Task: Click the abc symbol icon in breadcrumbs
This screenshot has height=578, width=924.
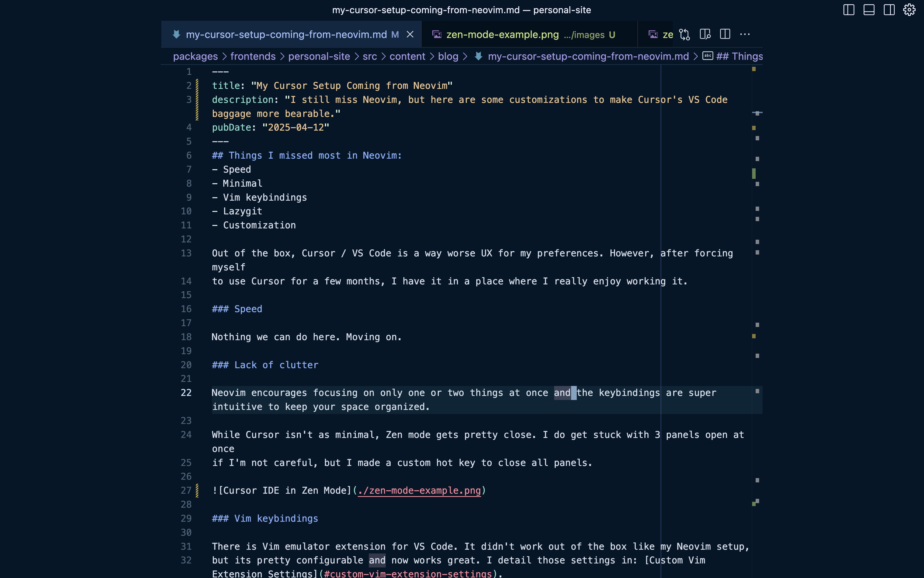Action: pyautogui.click(x=708, y=56)
